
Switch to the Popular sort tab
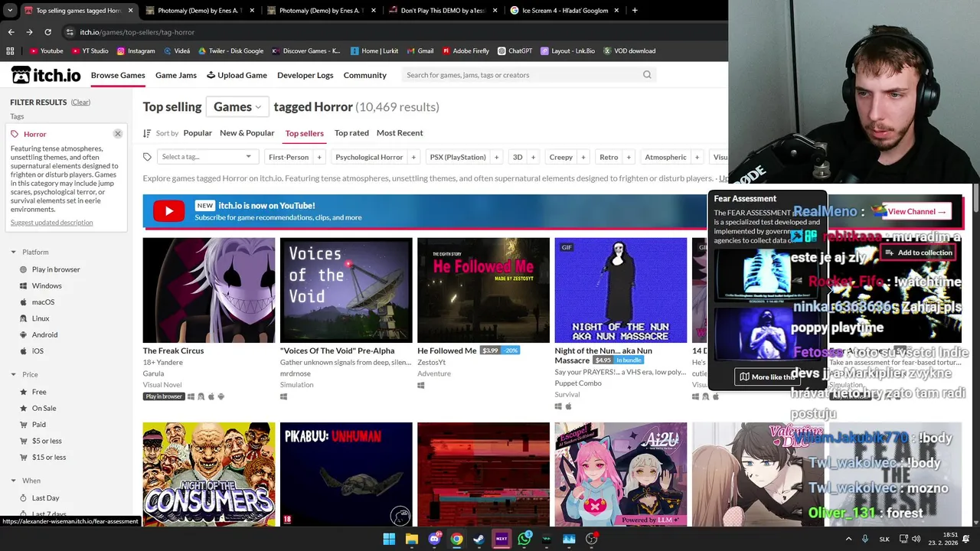coord(198,133)
